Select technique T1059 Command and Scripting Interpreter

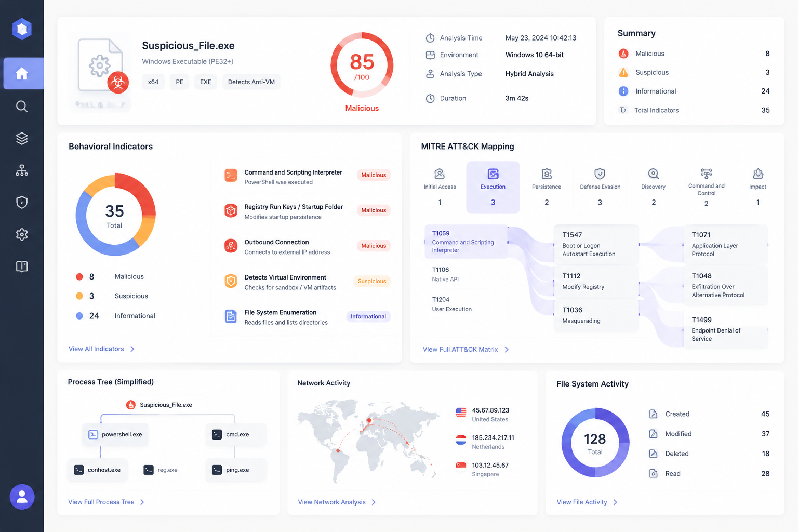(x=467, y=242)
